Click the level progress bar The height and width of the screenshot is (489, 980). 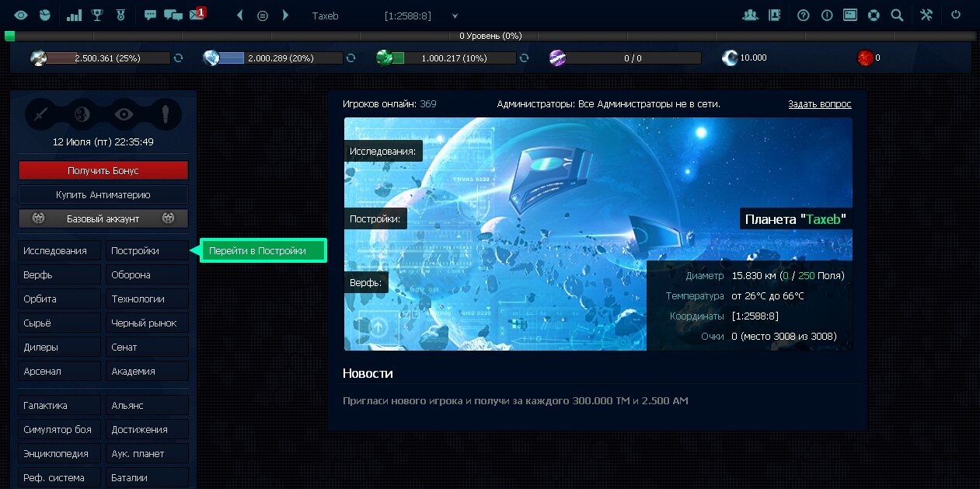click(x=490, y=36)
